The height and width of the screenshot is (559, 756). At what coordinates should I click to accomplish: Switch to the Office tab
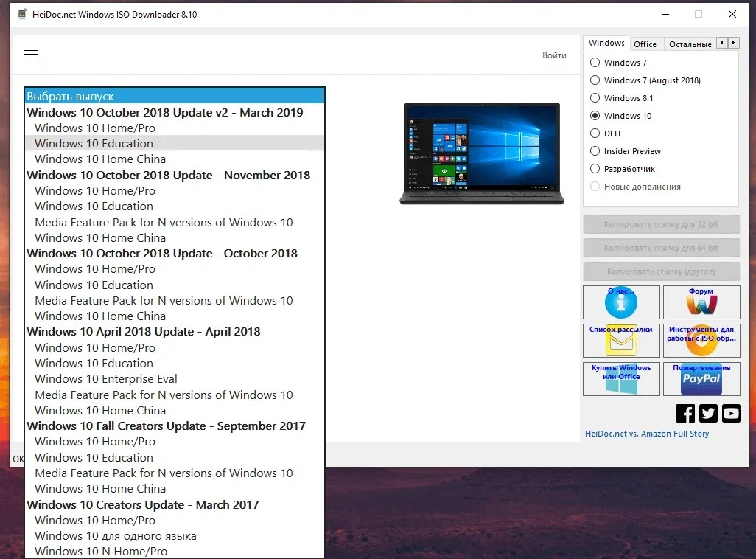(645, 44)
